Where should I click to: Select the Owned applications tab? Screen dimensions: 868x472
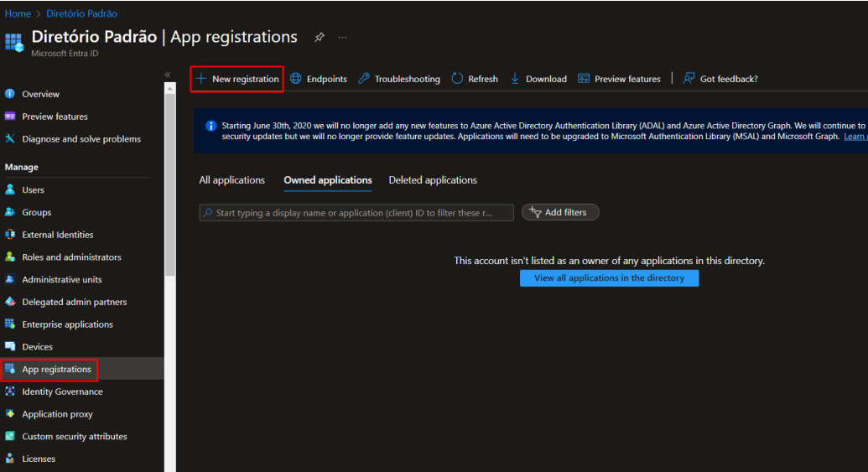[328, 180]
